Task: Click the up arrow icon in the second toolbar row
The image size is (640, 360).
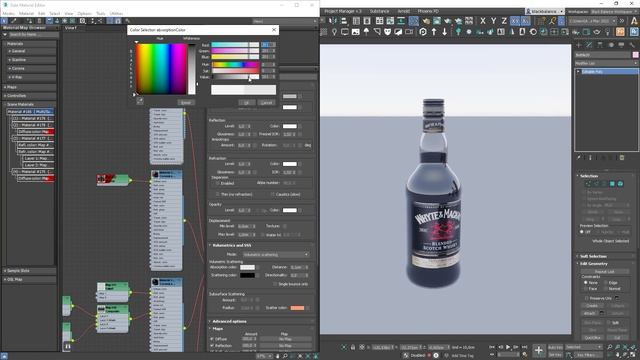Action: pyautogui.click(x=434, y=31)
